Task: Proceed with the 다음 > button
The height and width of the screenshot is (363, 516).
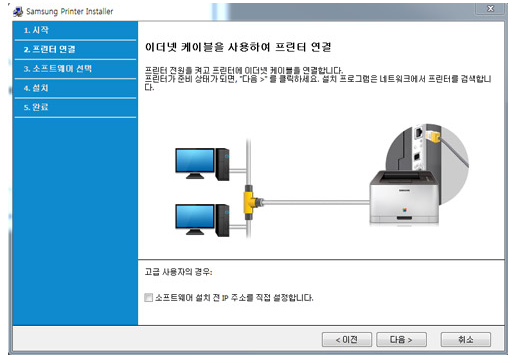Action: [401, 339]
